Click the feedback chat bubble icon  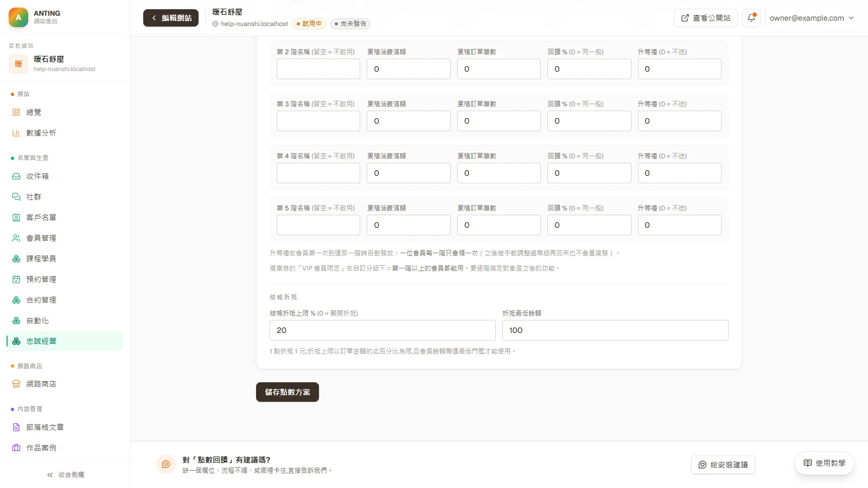[x=166, y=464]
